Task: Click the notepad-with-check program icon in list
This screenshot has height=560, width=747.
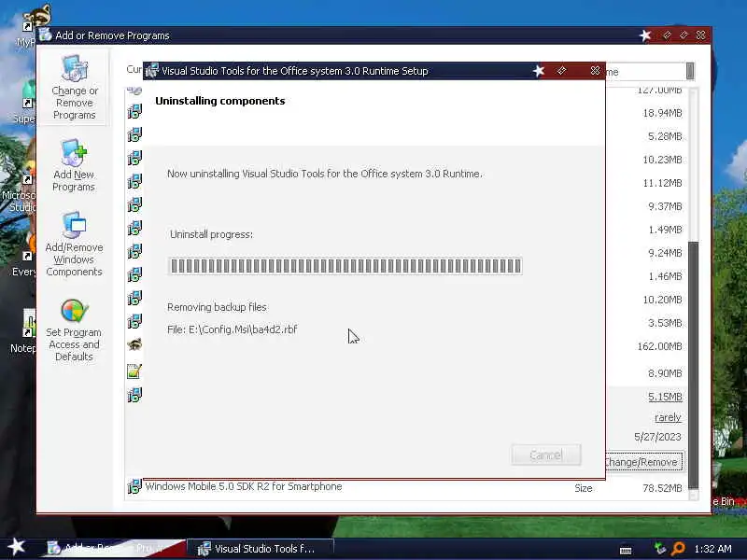Action: pos(134,371)
